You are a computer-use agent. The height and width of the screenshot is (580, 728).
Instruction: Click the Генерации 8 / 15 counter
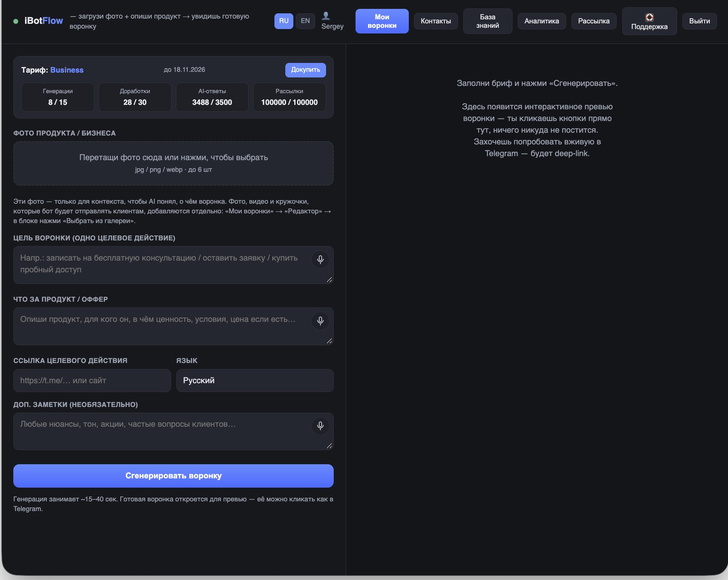tap(58, 97)
